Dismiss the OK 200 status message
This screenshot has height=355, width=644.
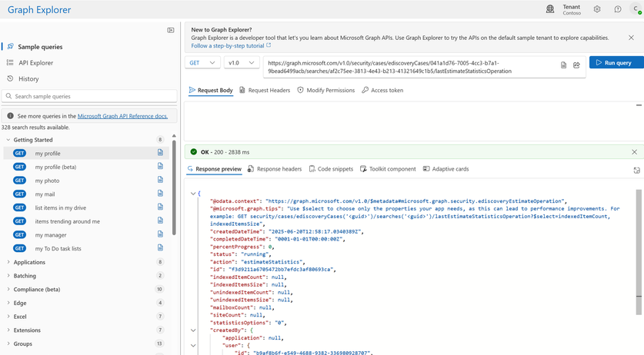[634, 152]
